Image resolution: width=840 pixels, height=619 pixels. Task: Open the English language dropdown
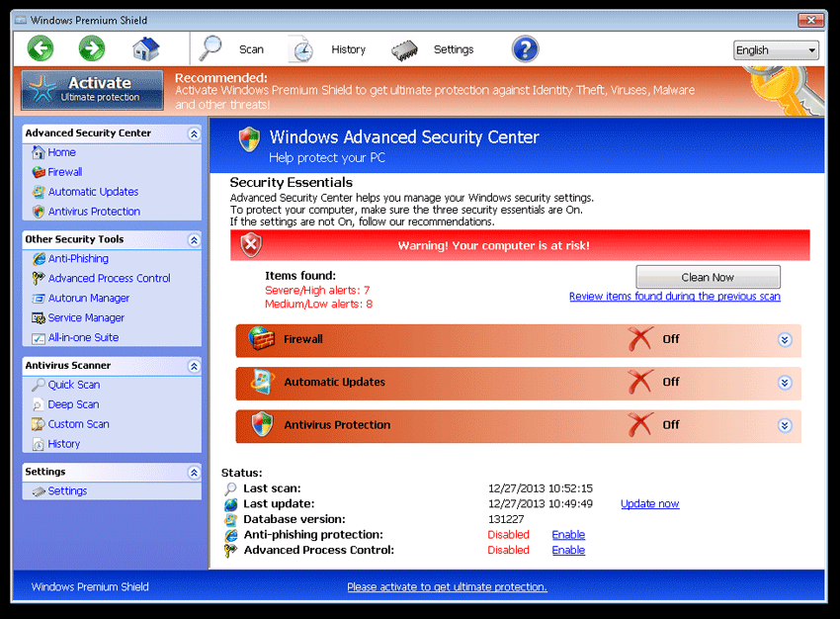[x=777, y=50]
